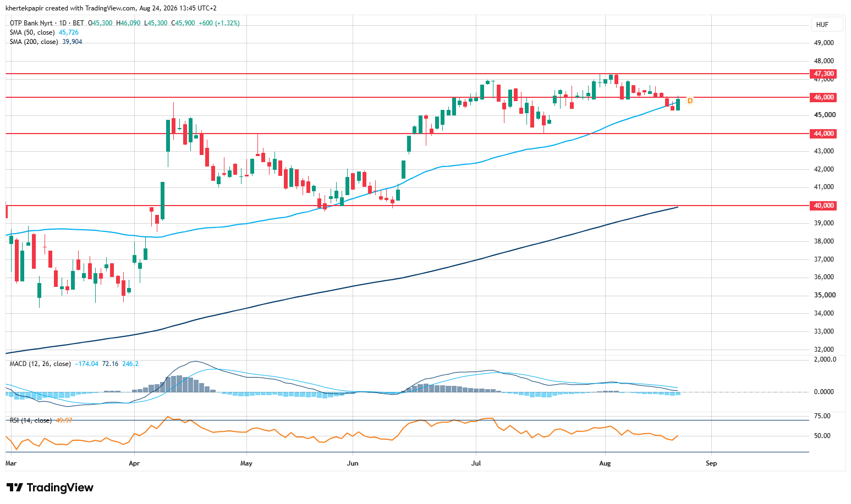Click the 36,000 price axis label
Screen dimensions: 851x504
pyautogui.click(x=824, y=277)
